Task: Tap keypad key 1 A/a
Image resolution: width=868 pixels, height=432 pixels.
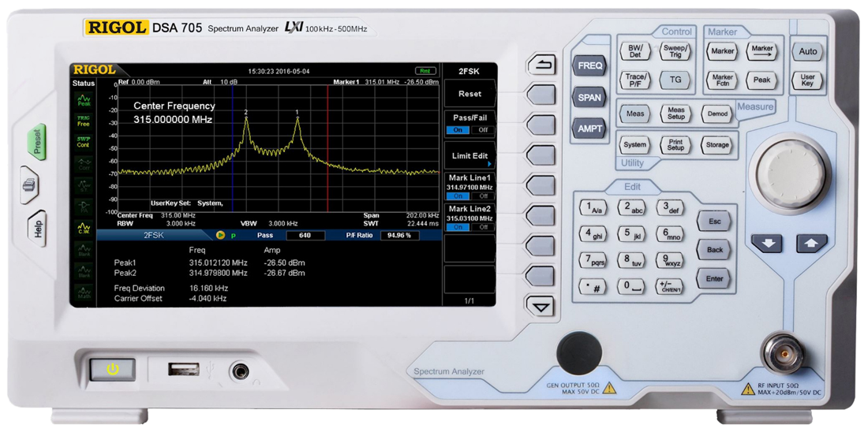Action: [593, 208]
